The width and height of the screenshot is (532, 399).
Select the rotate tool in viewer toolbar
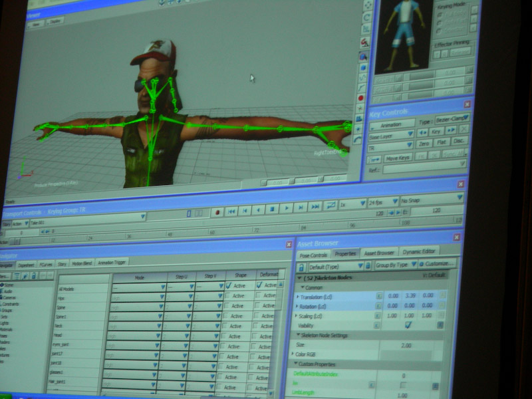(367, 17)
